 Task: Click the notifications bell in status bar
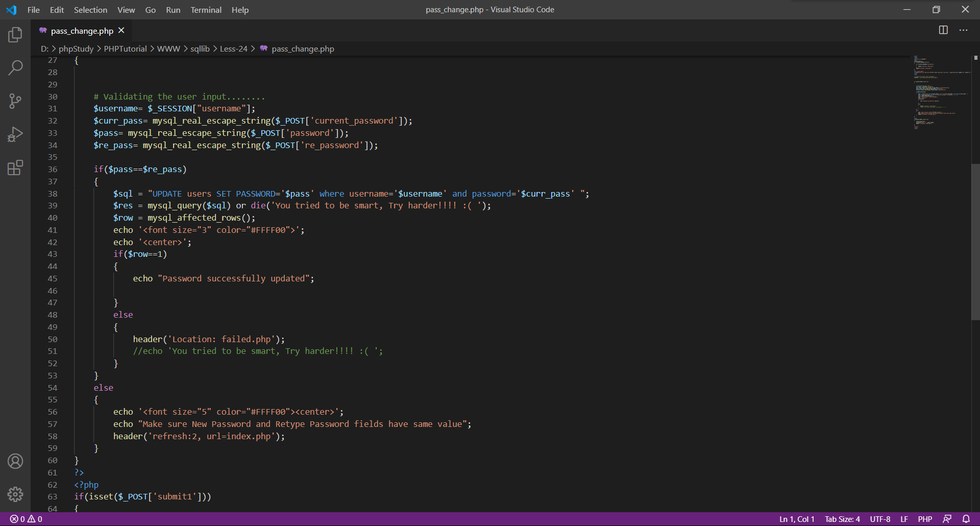tap(966, 519)
